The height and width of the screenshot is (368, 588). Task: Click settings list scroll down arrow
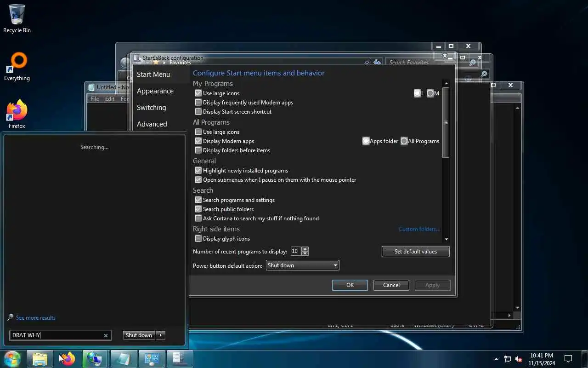(446, 239)
